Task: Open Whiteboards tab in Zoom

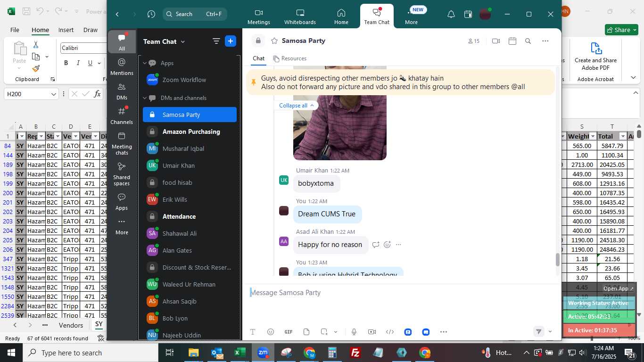Action: (300, 16)
